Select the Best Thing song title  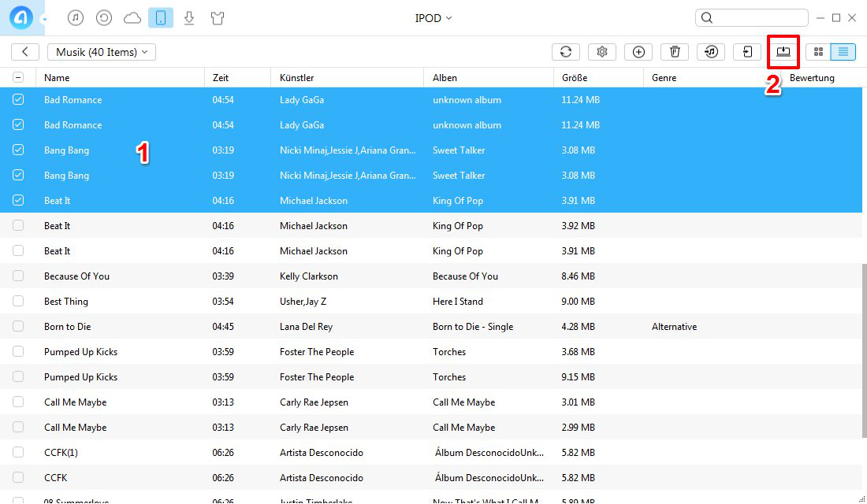click(x=66, y=301)
